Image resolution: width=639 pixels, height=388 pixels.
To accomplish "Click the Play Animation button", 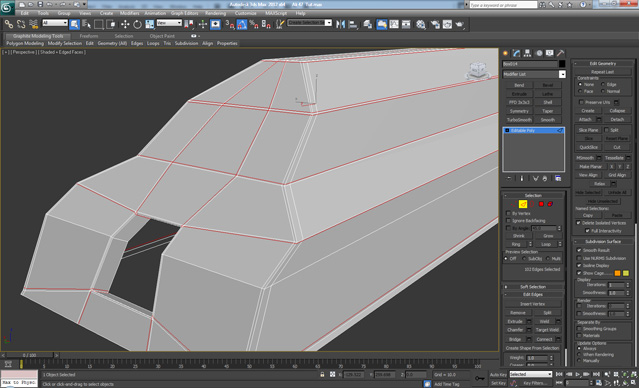I will point(578,374).
